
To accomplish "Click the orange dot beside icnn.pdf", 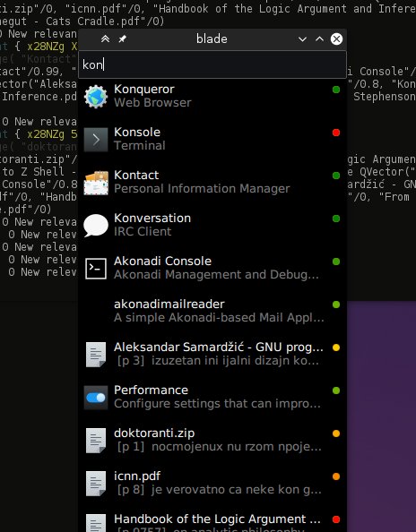I will [x=336, y=476].
